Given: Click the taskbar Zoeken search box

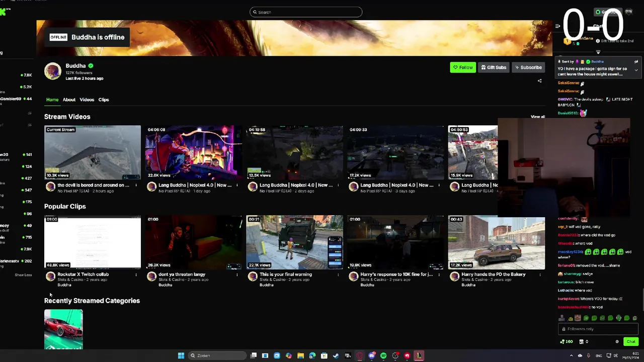Looking at the screenshot, I should coord(217,355).
